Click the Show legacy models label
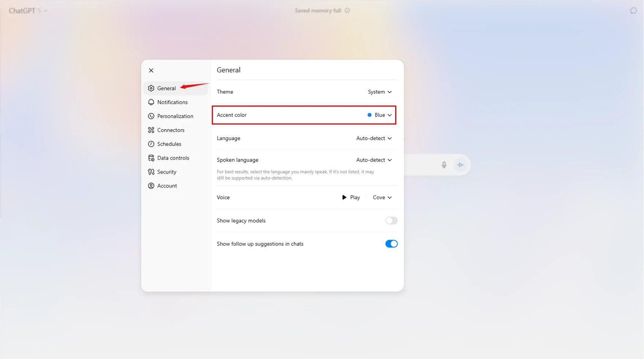Viewport: 644px width, 359px height. (241, 221)
